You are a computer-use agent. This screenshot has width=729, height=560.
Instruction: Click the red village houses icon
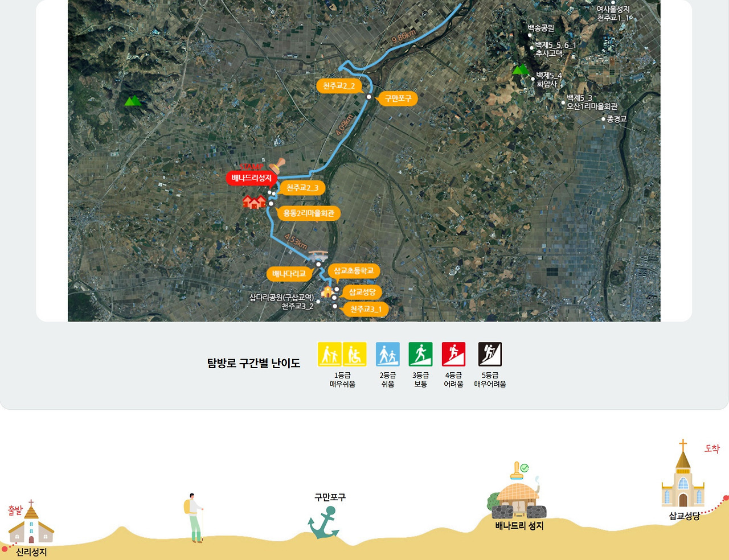tap(254, 201)
